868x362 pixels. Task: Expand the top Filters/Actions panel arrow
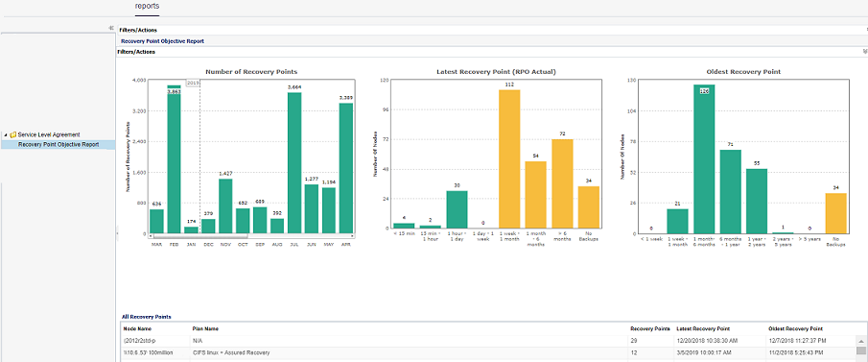coord(866,30)
